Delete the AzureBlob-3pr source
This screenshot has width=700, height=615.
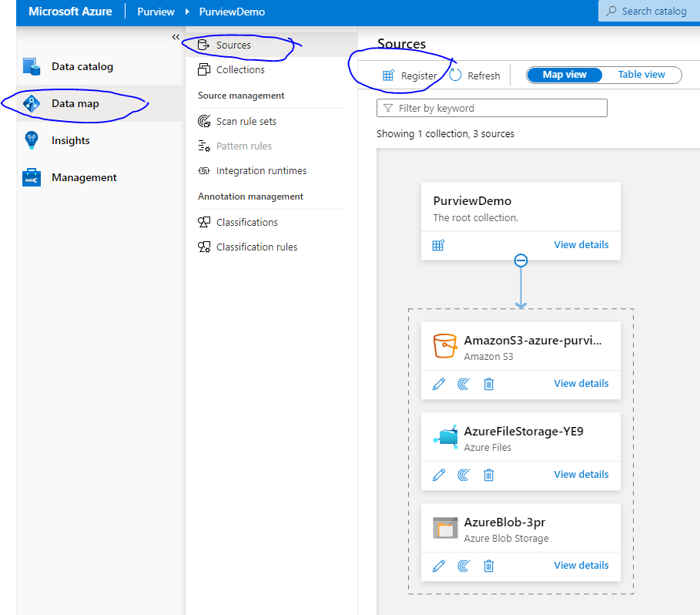click(x=489, y=566)
